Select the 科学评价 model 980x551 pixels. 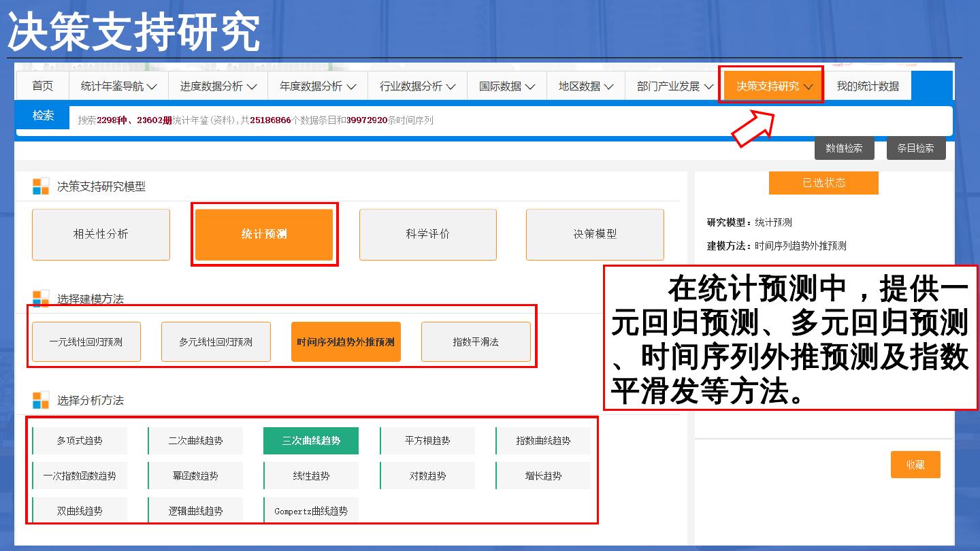click(427, 234)
